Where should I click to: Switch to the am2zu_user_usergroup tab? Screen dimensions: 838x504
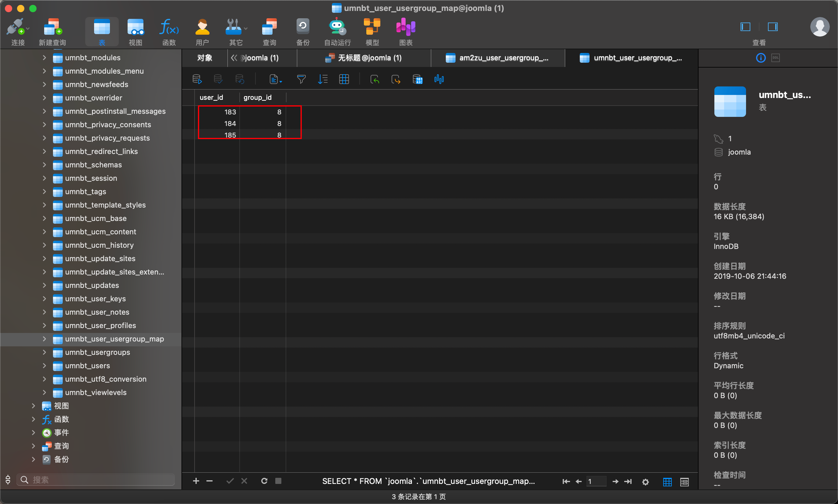click(498, 58)
